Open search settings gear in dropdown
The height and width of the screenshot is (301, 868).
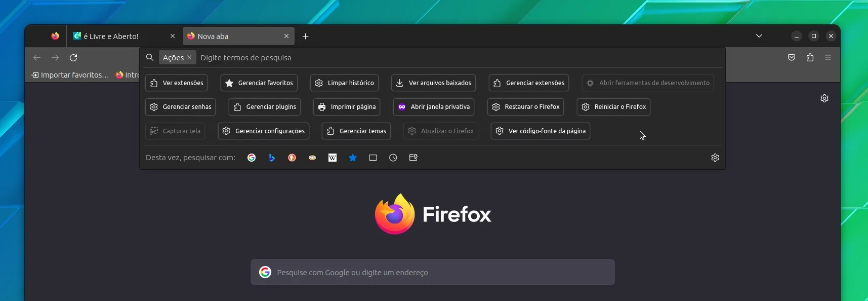[x=715, y=158]
